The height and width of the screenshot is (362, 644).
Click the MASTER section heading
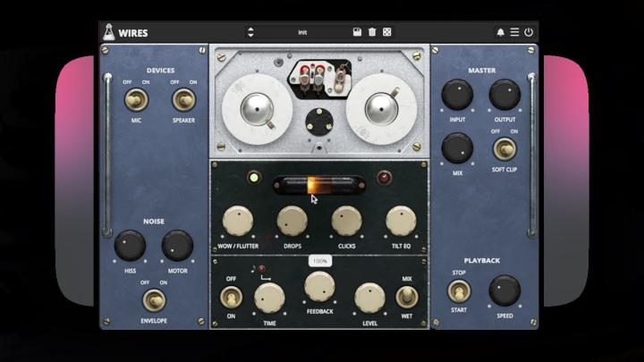point(482,71)
